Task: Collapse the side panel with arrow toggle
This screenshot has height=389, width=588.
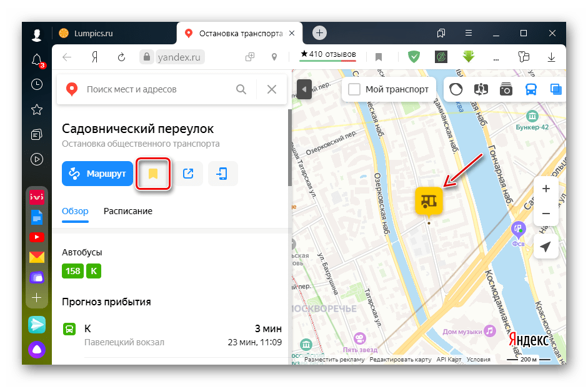Action: click(x=304, y=89)
